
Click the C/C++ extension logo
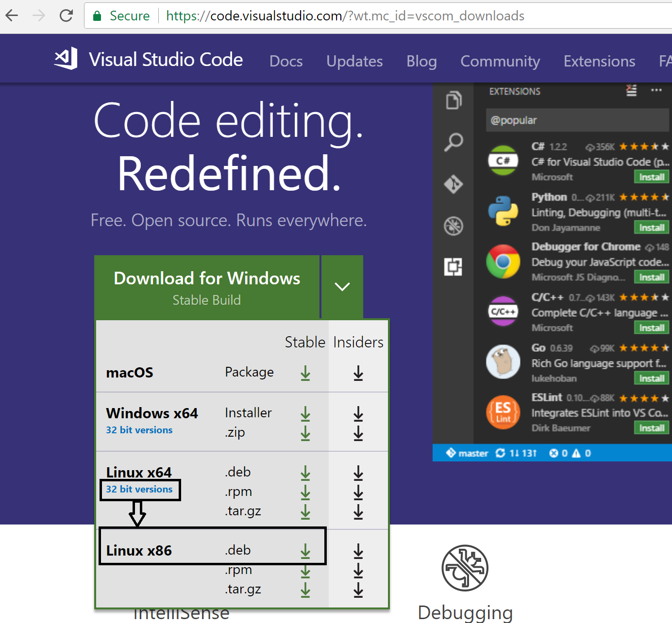click(503, 311)
